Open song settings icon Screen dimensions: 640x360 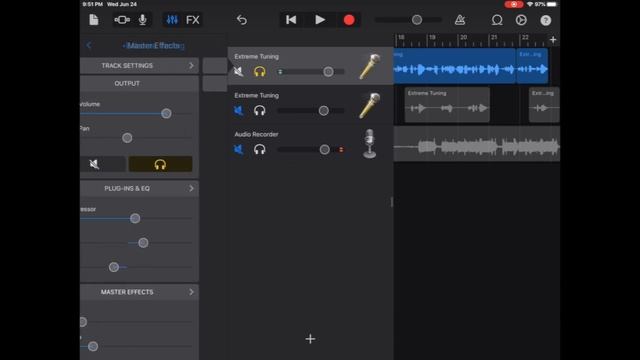pyautogui.click(x=521, y=20)
